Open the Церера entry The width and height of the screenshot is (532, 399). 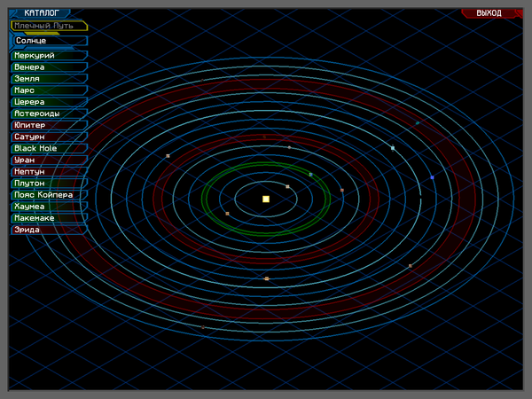(x=49, y=102)
